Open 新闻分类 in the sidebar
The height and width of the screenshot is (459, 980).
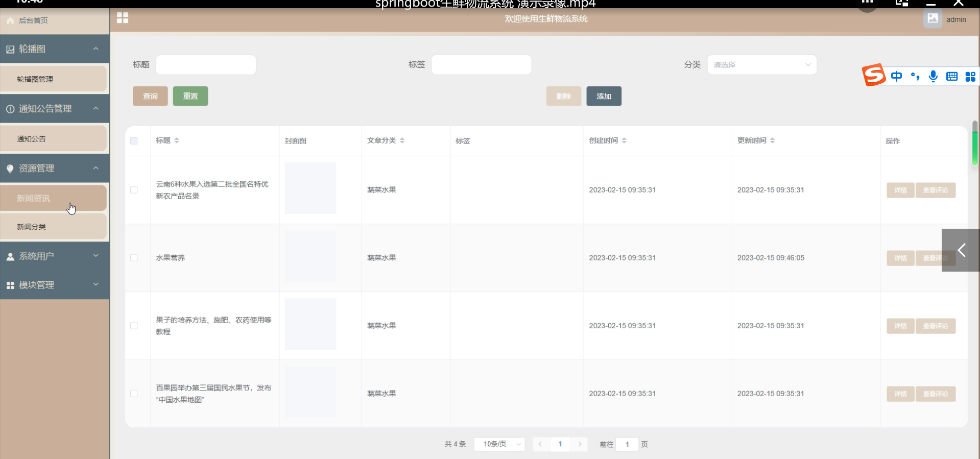click(54, 227)
